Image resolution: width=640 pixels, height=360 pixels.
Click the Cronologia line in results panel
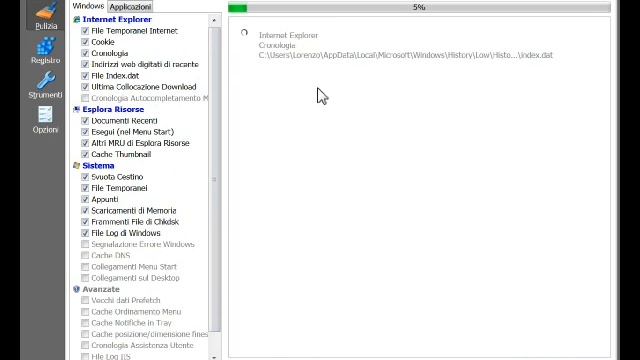[277, 45]
